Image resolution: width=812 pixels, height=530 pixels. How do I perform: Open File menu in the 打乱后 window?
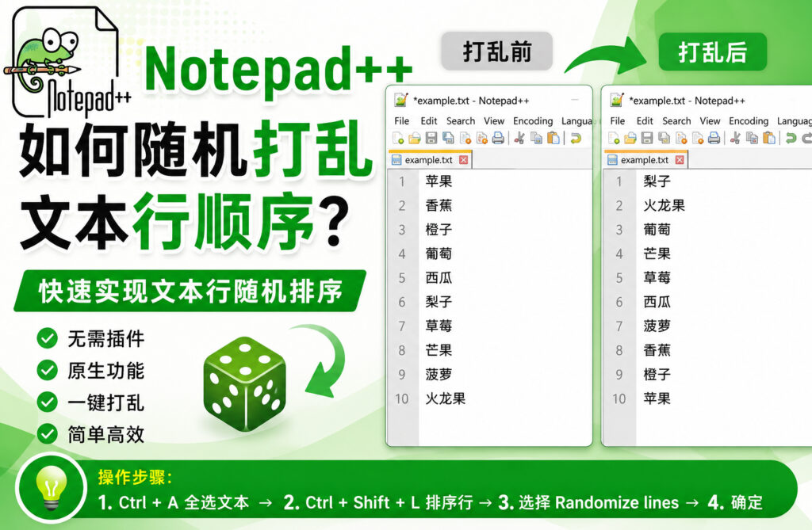617,120
